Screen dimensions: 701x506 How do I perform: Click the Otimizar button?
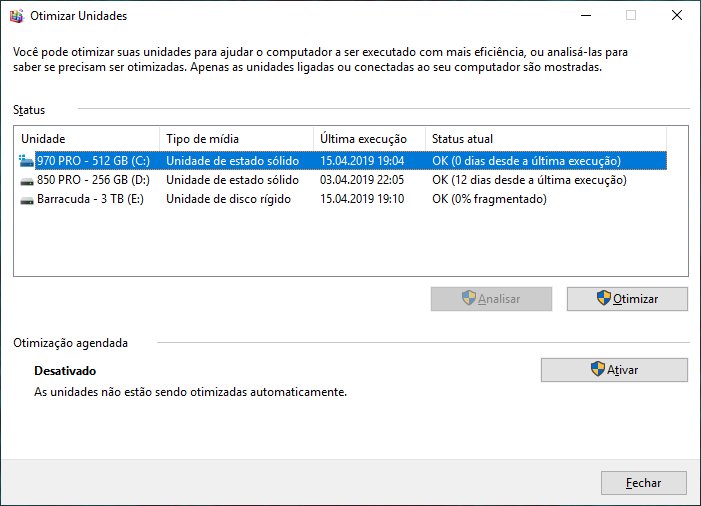tap(627, 299)
